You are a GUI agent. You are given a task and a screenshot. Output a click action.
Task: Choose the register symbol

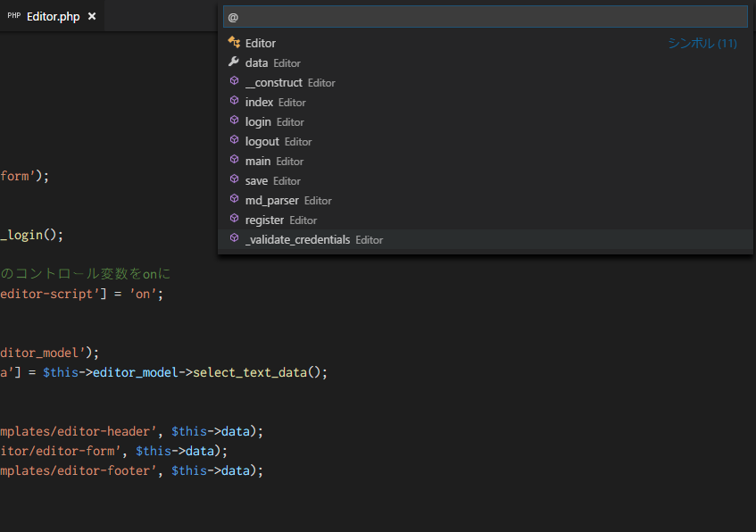pyautogui.click(x=485, y=220)
